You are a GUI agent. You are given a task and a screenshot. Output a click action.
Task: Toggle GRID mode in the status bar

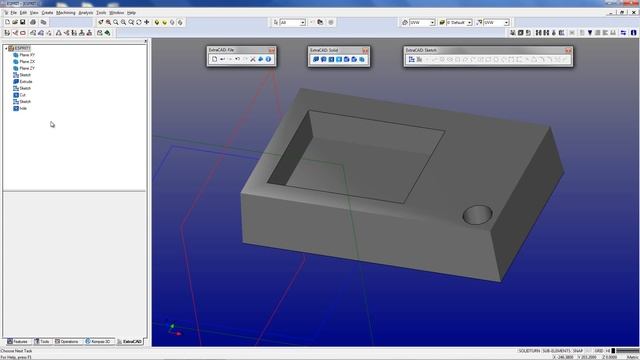click(598, 351)
